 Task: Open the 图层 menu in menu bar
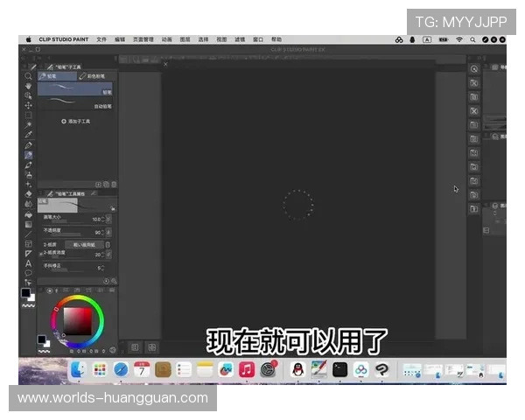[x=185, y=39]
